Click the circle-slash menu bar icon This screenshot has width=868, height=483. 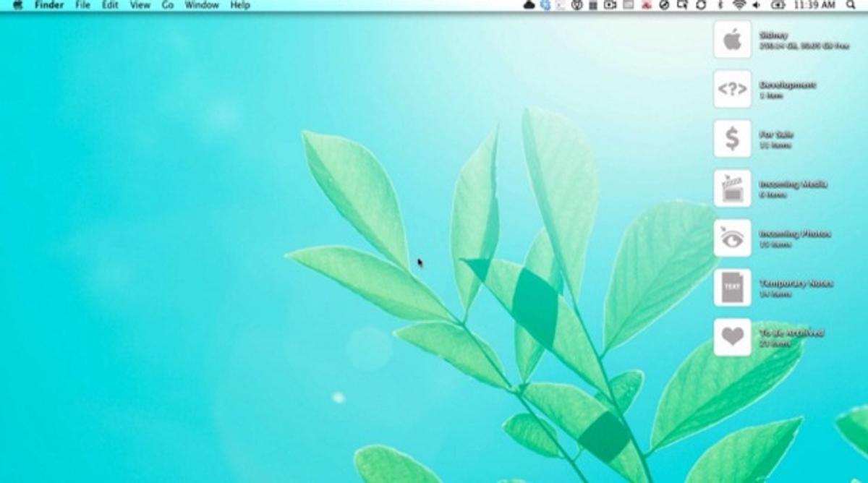[664, 5]
